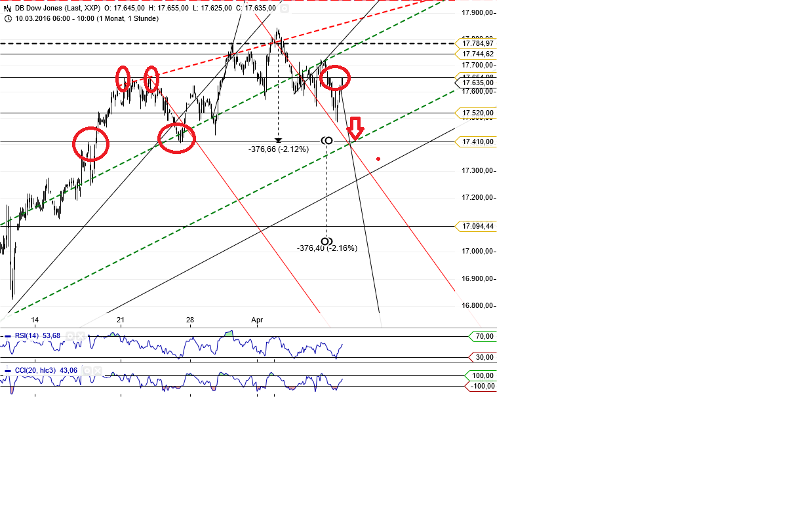Click the 17.700,00 price axis tick

point(477,66)
